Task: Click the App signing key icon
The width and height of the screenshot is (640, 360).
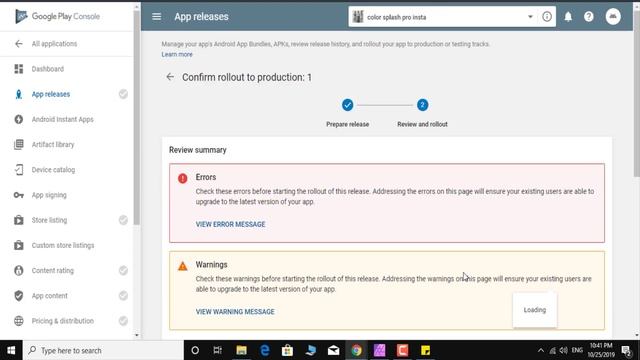Action: pos(19,195)
